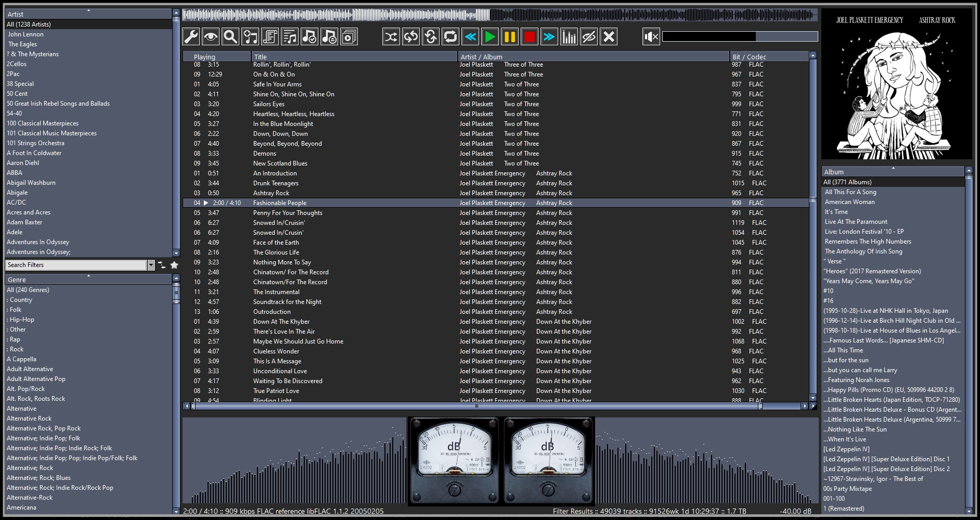
Task: Adjust the volume slider bar
Action: point(739,36)
